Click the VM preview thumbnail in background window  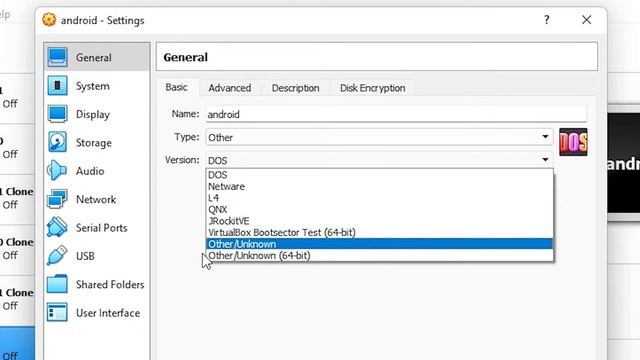624,163
